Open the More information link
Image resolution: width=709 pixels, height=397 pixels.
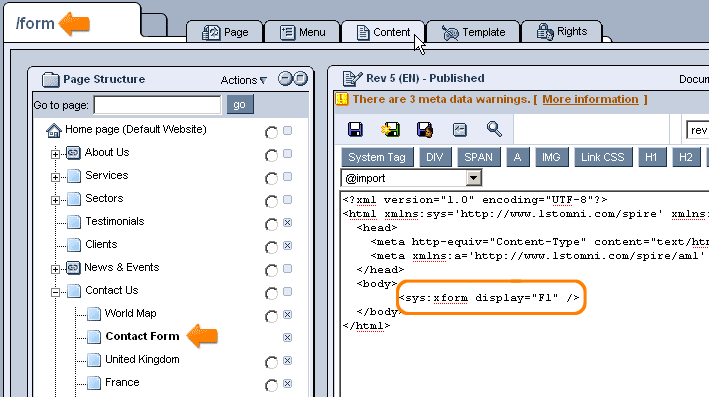590,99
